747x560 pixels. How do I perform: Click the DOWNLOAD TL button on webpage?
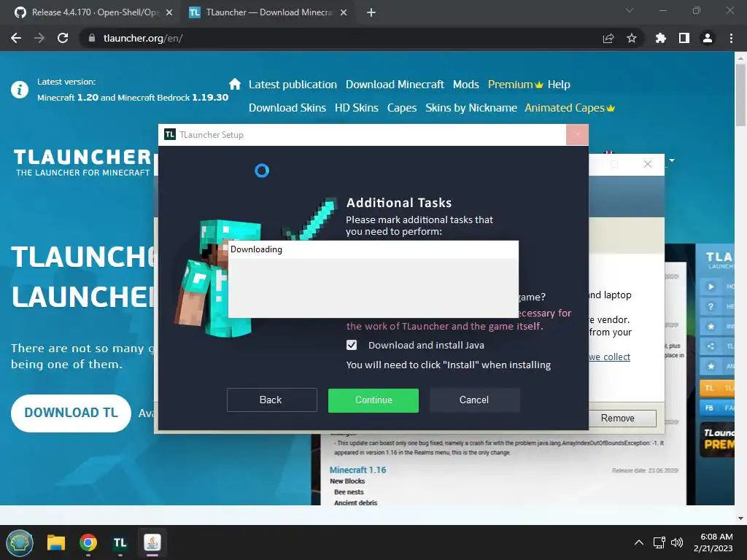[71, 413]
